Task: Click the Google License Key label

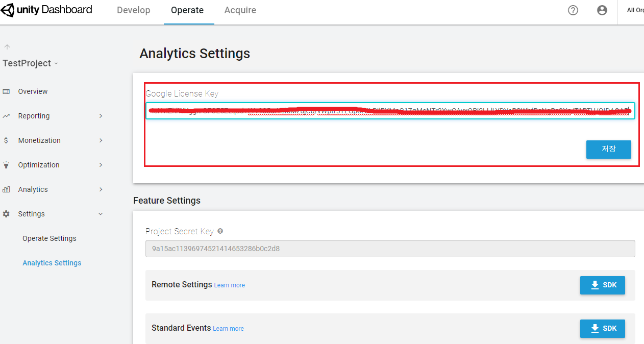Action: 182,94
